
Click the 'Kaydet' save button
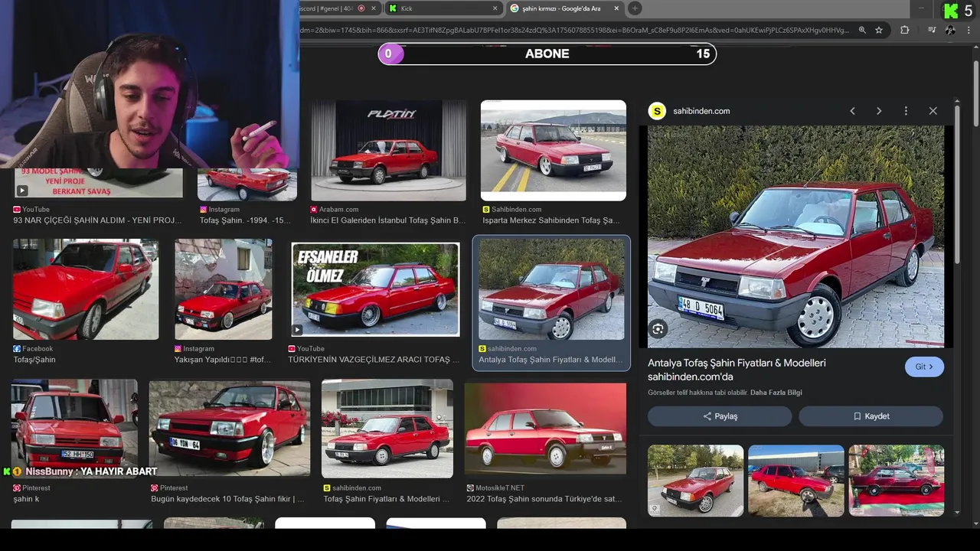coord(871,416)
